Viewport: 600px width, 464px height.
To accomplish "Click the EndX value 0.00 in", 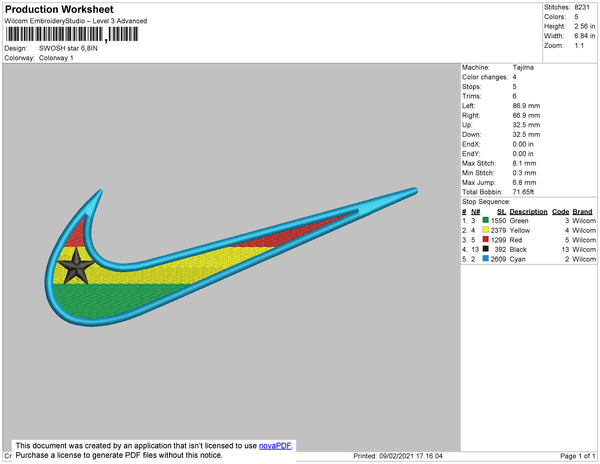I will [x=523, y=144].
